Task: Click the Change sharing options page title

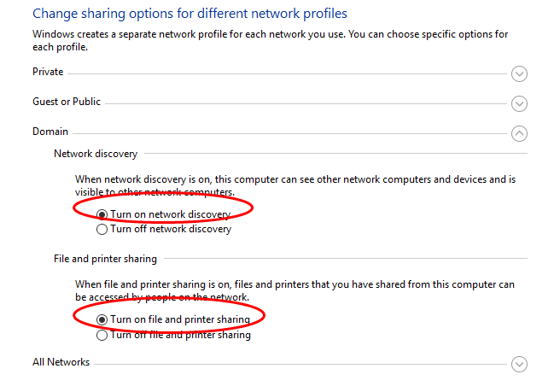Action: point(190,14)
